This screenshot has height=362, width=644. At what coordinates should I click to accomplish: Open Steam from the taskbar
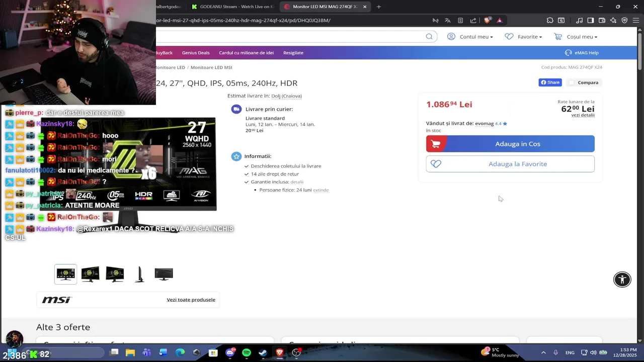(263, 352)
